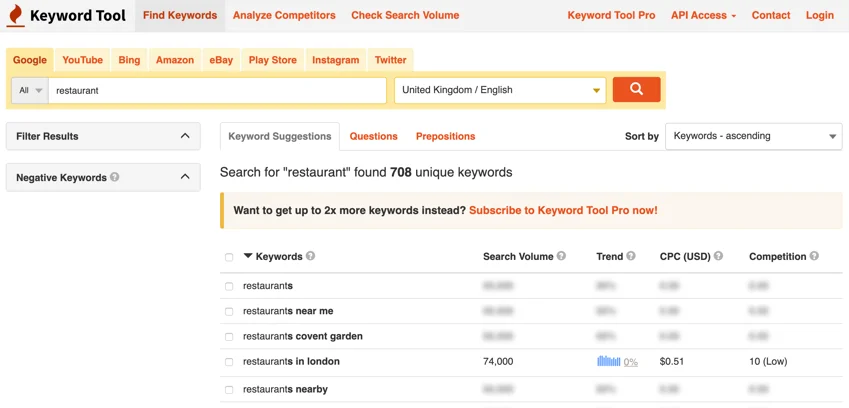
Task: Click "Subscribe to Keyword Tool Pro now!" link
Action: point(563,210)
